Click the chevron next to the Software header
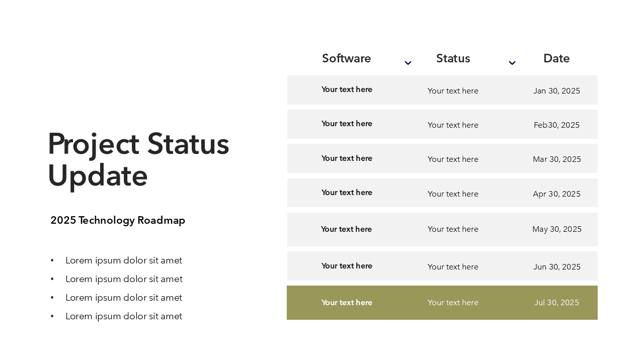Image resolution: width=644 pixels, height=362 pixels. coord(408,63)
